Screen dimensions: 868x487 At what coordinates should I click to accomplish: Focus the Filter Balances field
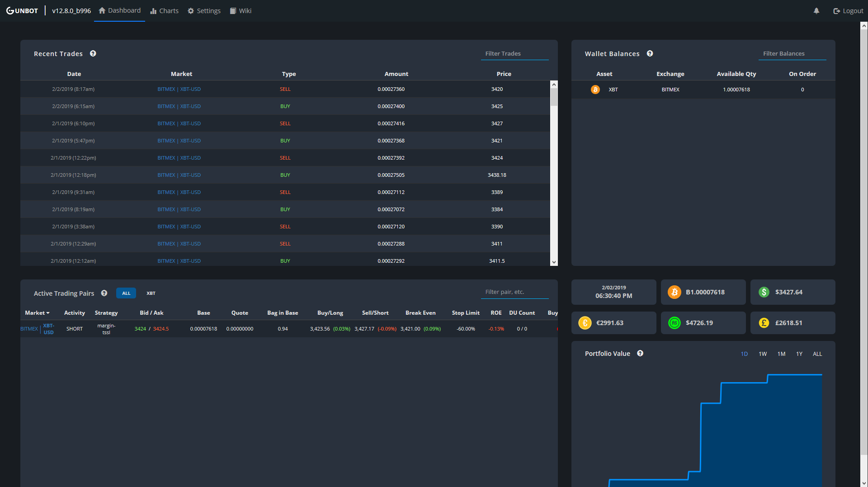click(792, 53)
